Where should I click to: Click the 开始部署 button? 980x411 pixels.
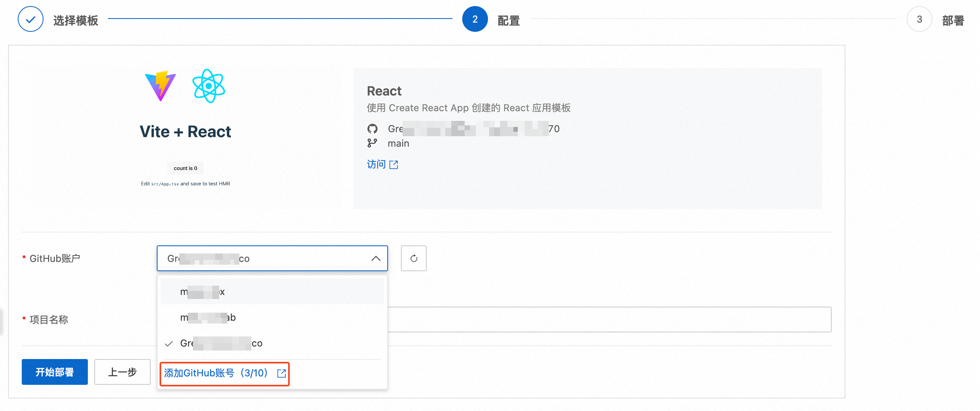(55, 372)
